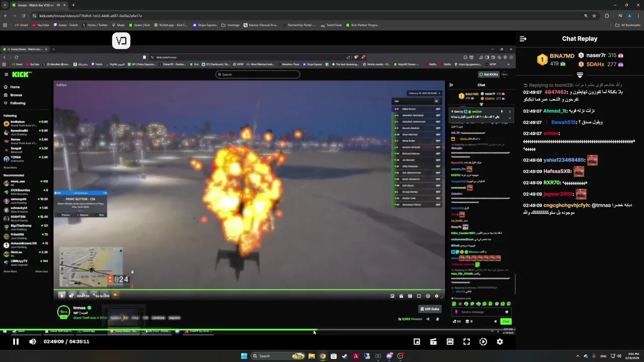Image resolution: width=644 pixels, height=362 pixels.
Task: Open Discord from the taskbar
Action: 389,356
